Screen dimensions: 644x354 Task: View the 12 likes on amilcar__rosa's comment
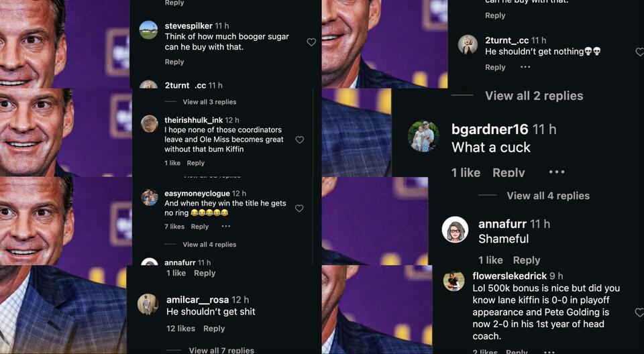(180, 329)
